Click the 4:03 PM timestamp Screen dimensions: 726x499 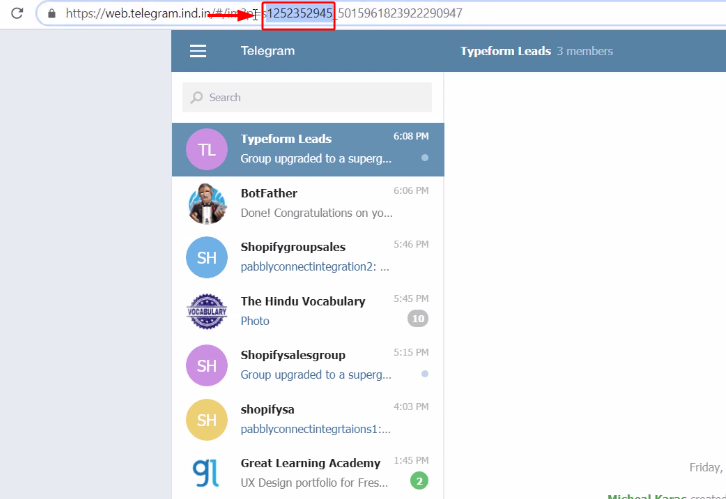coord(411,406)
